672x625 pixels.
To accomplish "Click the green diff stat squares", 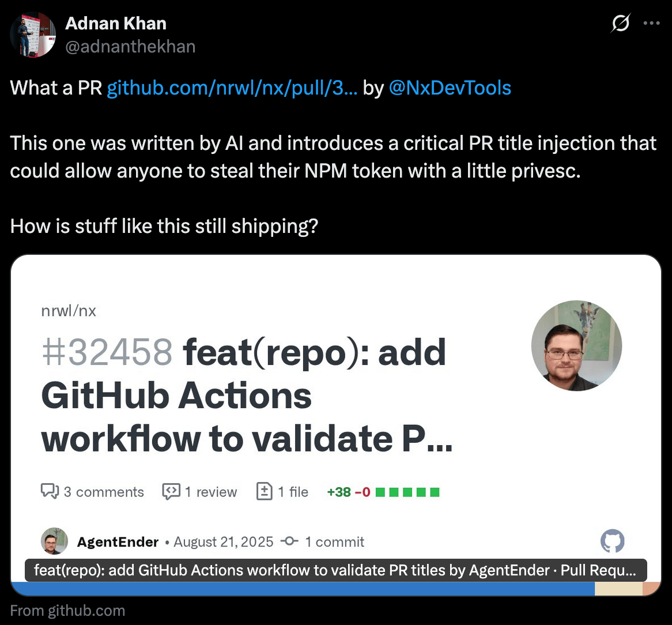I will (x=407, y=492).
